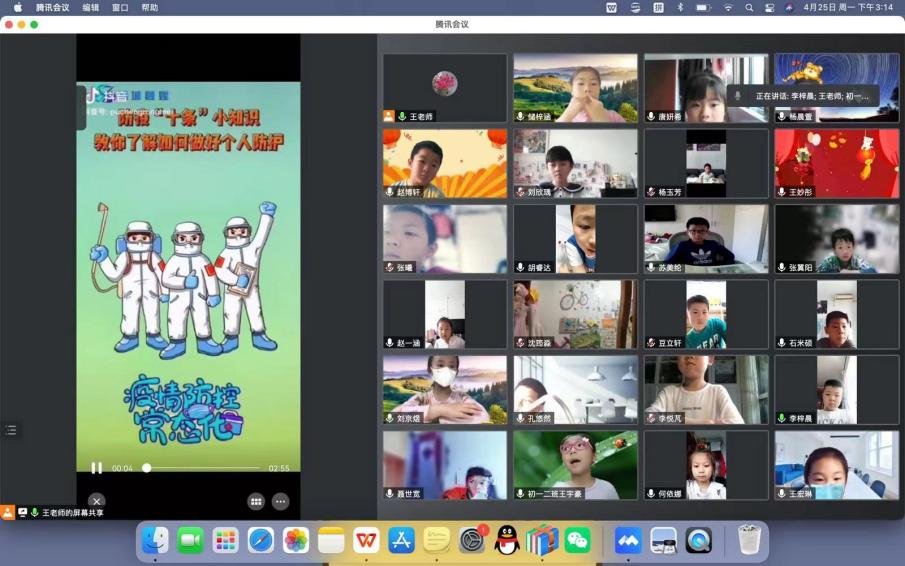Select 张翼阳's video thumbnail
905x566 pixels.
[x=837, y=239]
